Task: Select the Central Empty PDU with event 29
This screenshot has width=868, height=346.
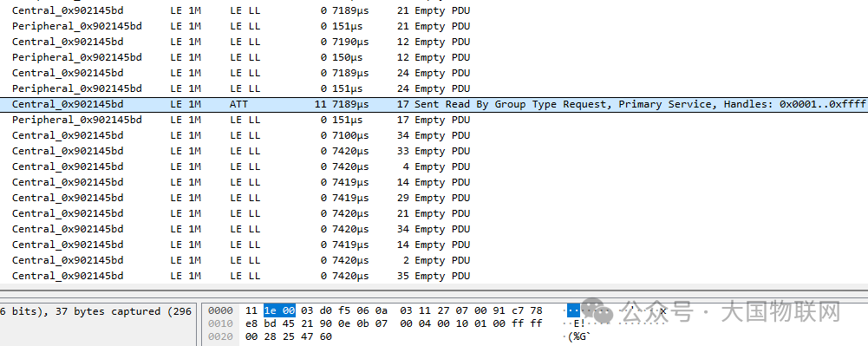Action: 434,198
